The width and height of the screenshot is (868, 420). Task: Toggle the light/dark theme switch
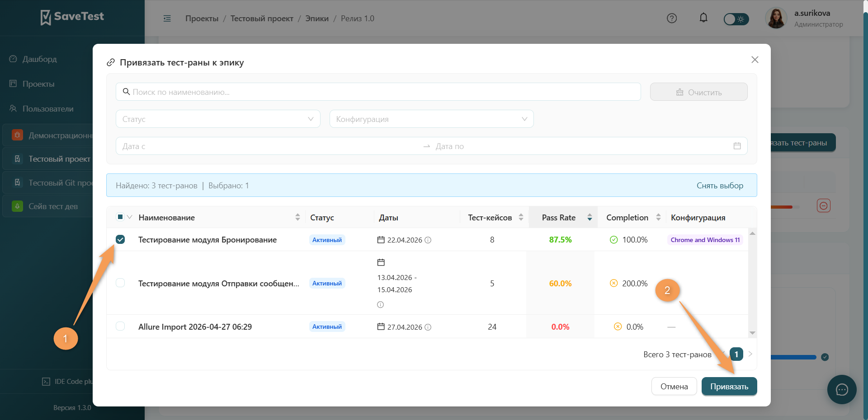[x=736, y=19]
